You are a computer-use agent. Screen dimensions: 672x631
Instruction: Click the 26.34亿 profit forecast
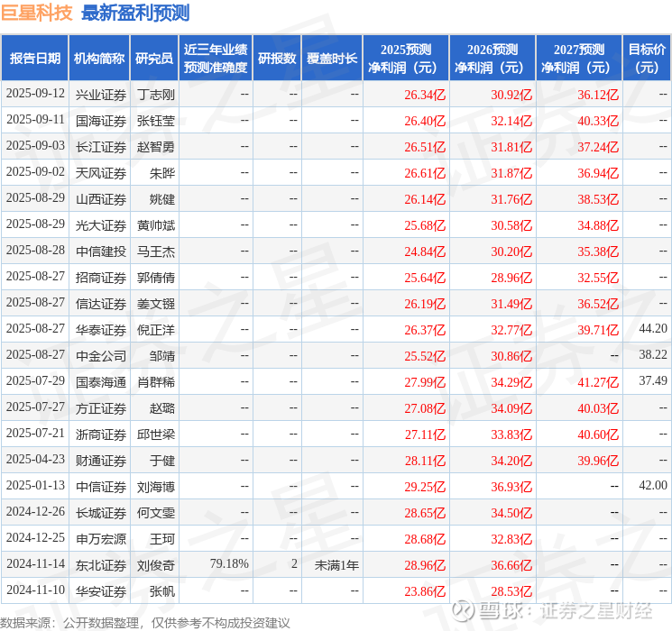tap(425, 95)
